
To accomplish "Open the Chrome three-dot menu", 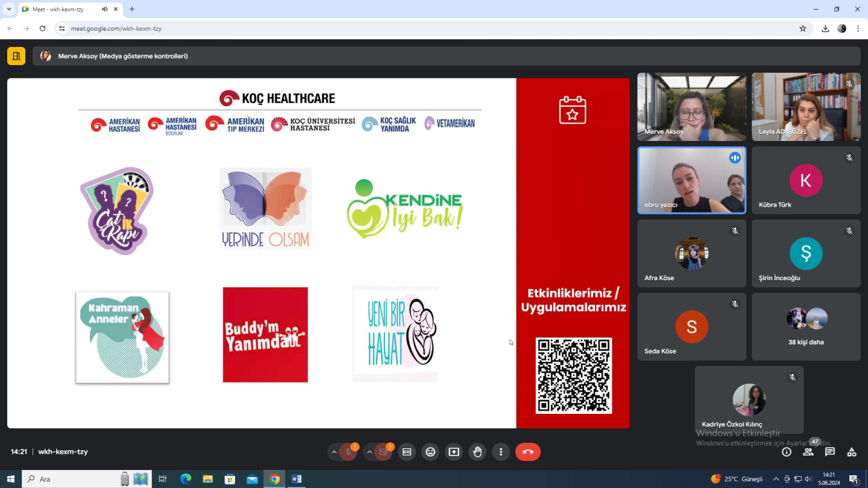I will (858, 28).
